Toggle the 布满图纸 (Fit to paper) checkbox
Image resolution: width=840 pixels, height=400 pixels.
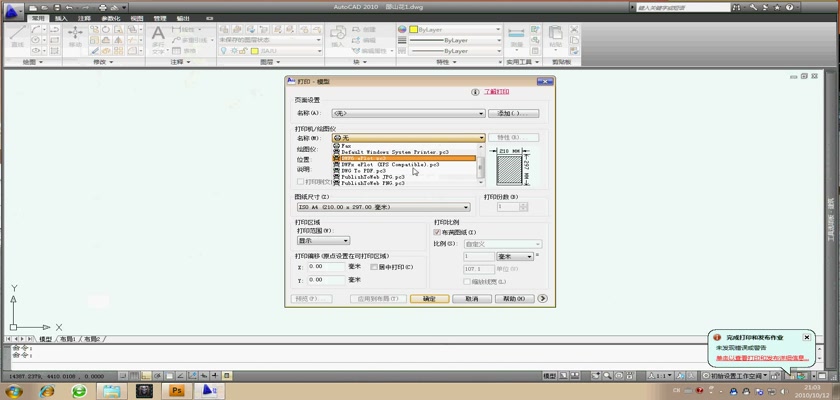pyautogui.click(x=437, y=232)
